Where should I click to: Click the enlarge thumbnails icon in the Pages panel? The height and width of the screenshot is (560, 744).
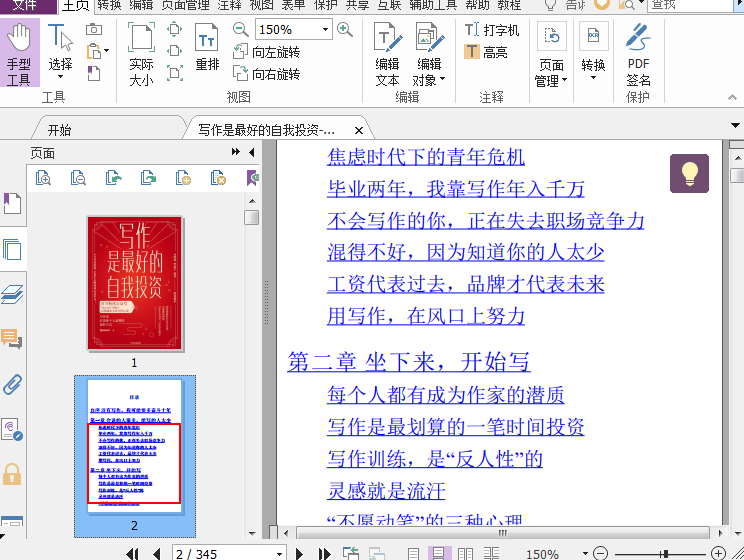[43, 178]
